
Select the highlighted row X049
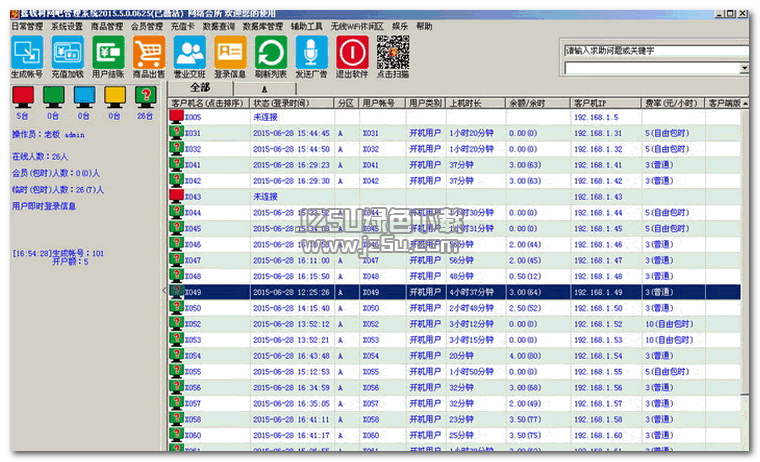[455, 292]
